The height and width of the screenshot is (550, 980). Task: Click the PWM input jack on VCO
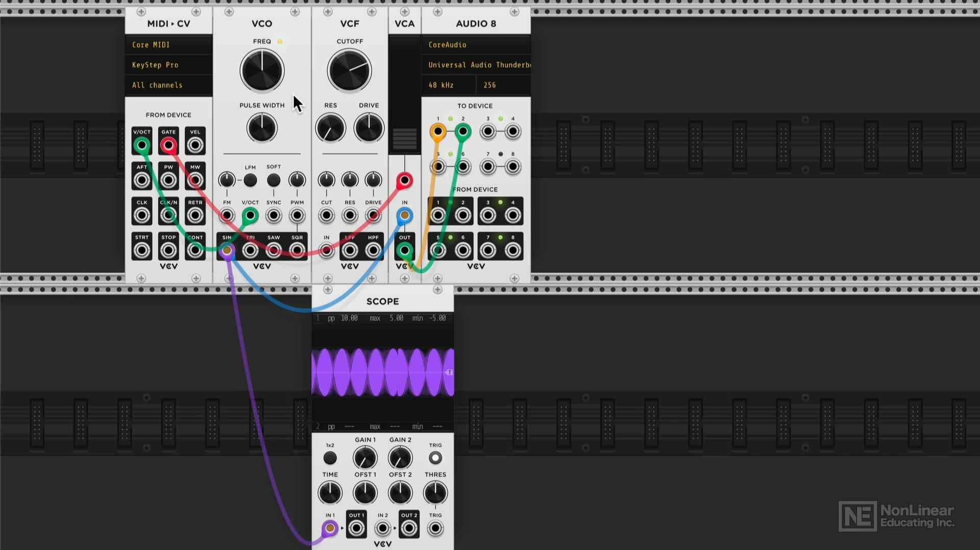coord(297,215)
